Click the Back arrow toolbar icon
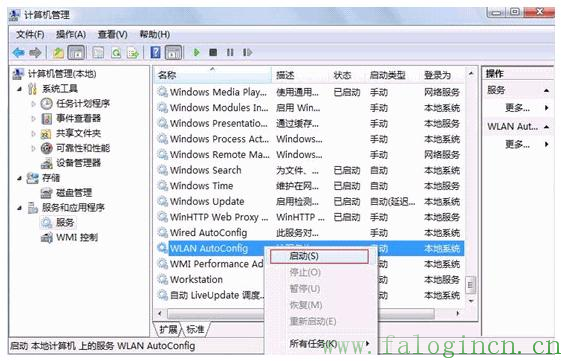564x361 pixels. click(x=18, y=53)
